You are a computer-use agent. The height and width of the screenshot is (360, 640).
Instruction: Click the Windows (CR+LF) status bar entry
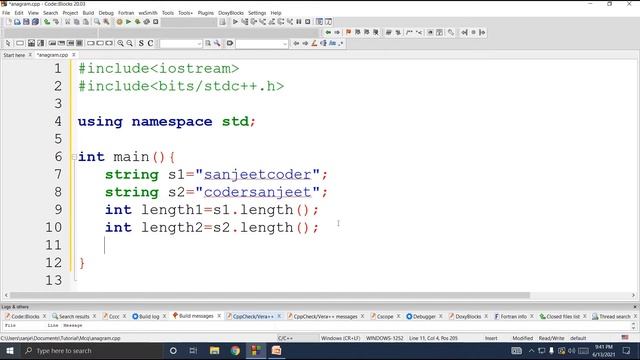[340, 338]
